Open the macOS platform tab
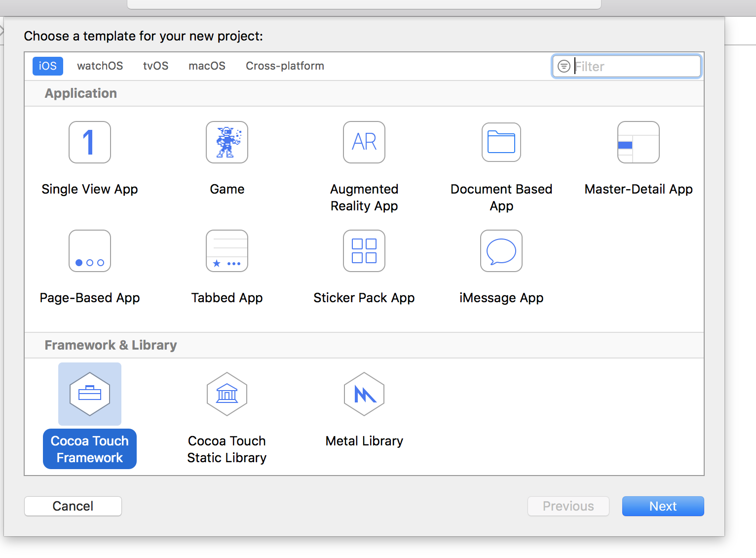Viewport: 756px width, 558px height. pyautogui.click(x=207, y=66)
